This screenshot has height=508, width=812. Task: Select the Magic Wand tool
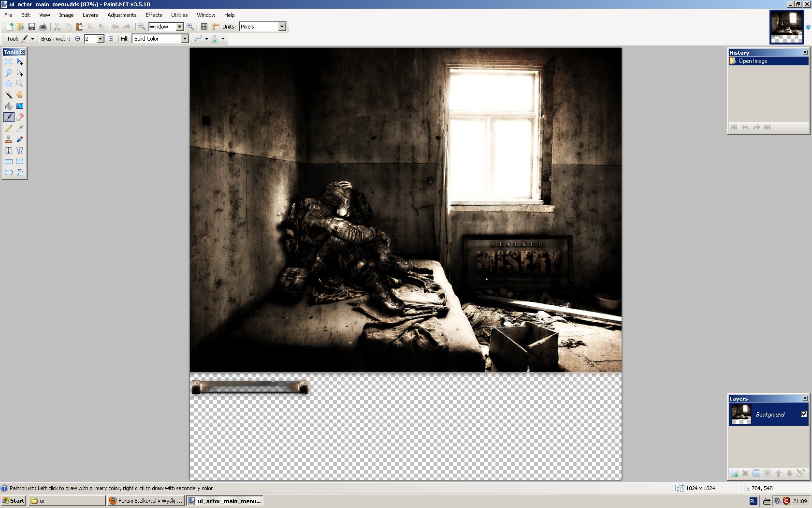[x=9, y=95]
